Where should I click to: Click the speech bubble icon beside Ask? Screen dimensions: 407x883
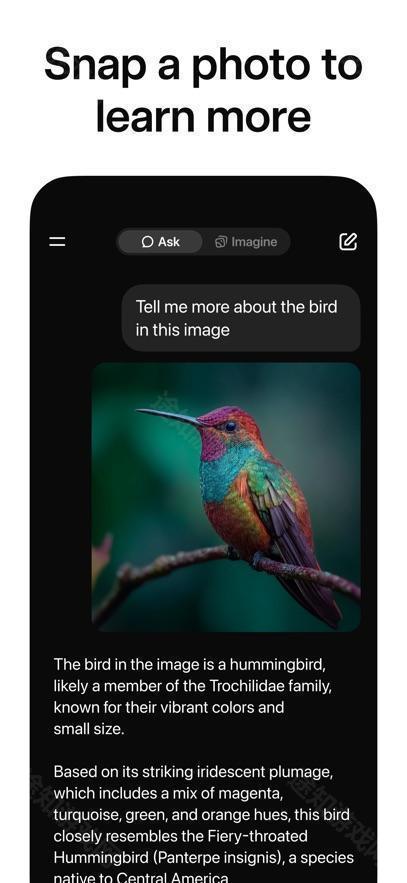pos(147,242)
